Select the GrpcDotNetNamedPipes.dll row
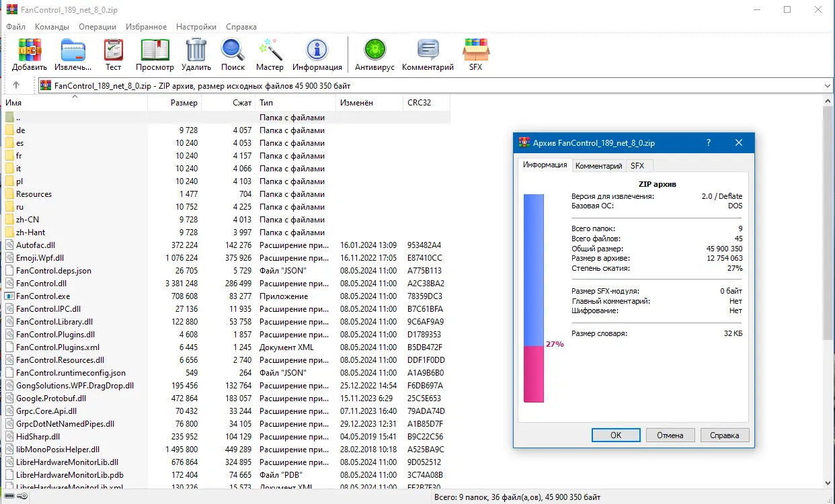The image size is (835, 504). 225,424
